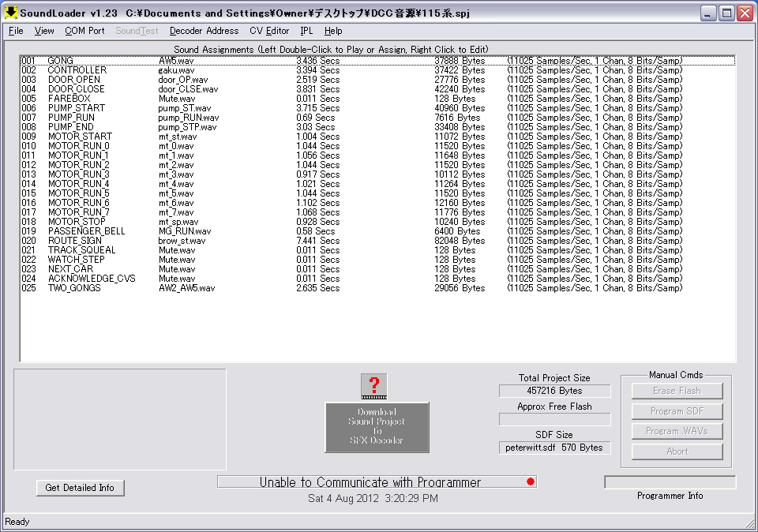Select the 011 MOTOR_RUN_1 row
The image size is (758, 532).
point(377,155)
